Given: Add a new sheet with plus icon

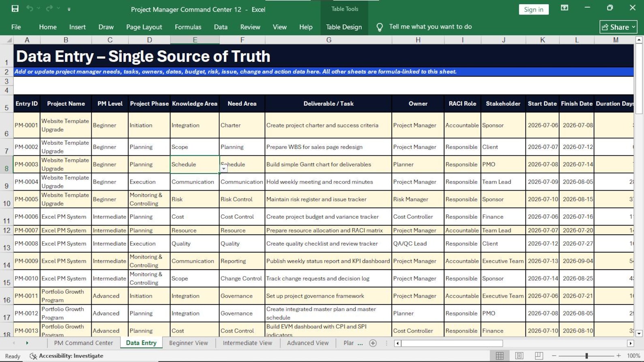Looking at the screenshot, I should tap(373, 343).
